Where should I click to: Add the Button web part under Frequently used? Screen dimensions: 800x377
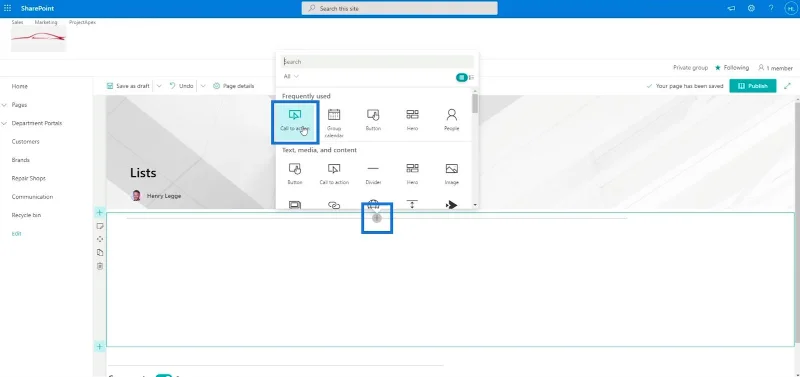coord(373,120)
